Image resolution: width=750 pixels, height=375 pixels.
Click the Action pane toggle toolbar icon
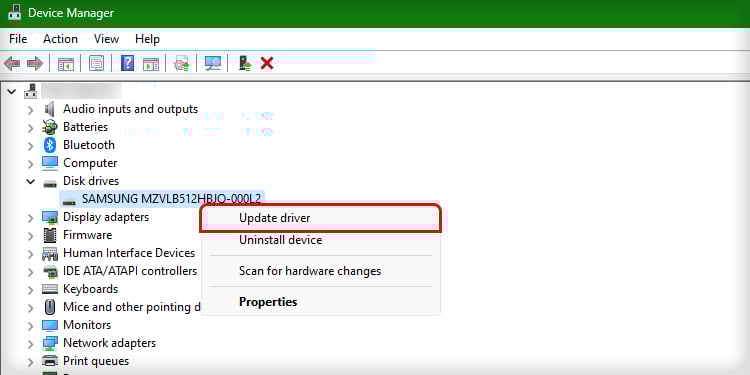pos(151,63)
